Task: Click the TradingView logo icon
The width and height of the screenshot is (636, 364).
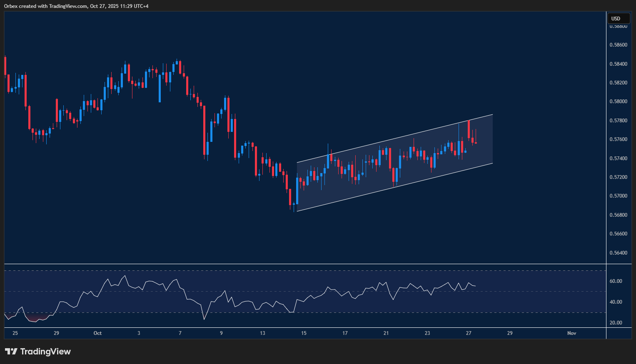Action: click(x=11, y=352)
